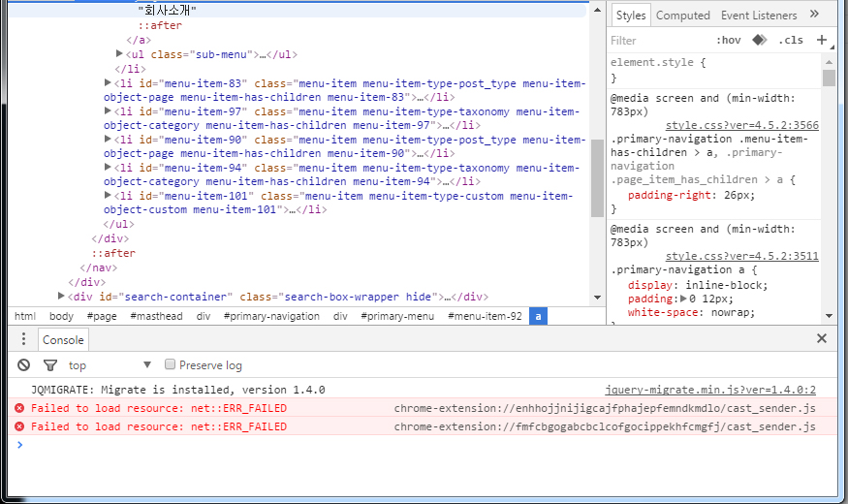
Task: Expand the div search-container node
Action: tap(61, 296)
